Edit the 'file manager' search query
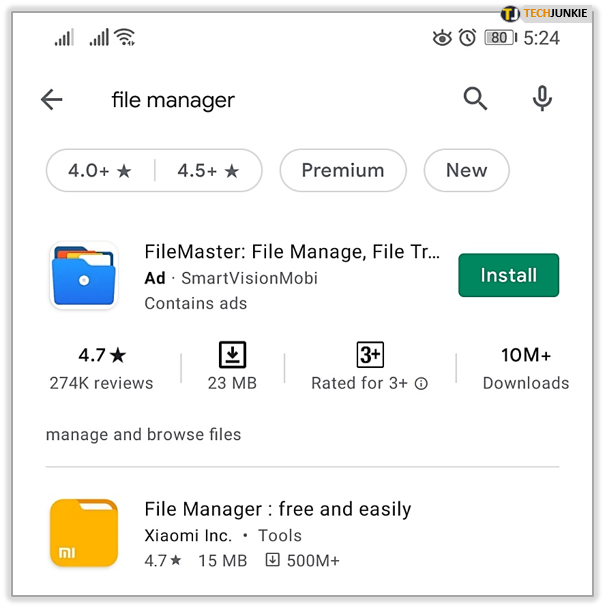Viewport: 605px width, 608px height. [173, 100]
